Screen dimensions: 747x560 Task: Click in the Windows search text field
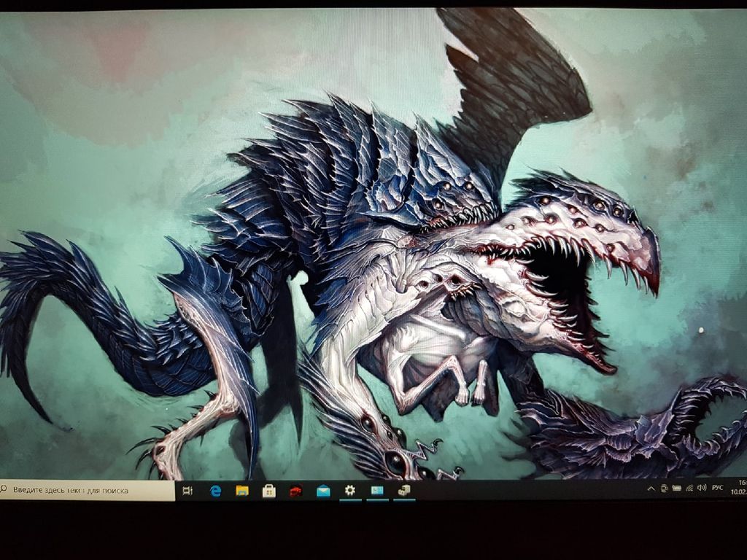(88, 491)
